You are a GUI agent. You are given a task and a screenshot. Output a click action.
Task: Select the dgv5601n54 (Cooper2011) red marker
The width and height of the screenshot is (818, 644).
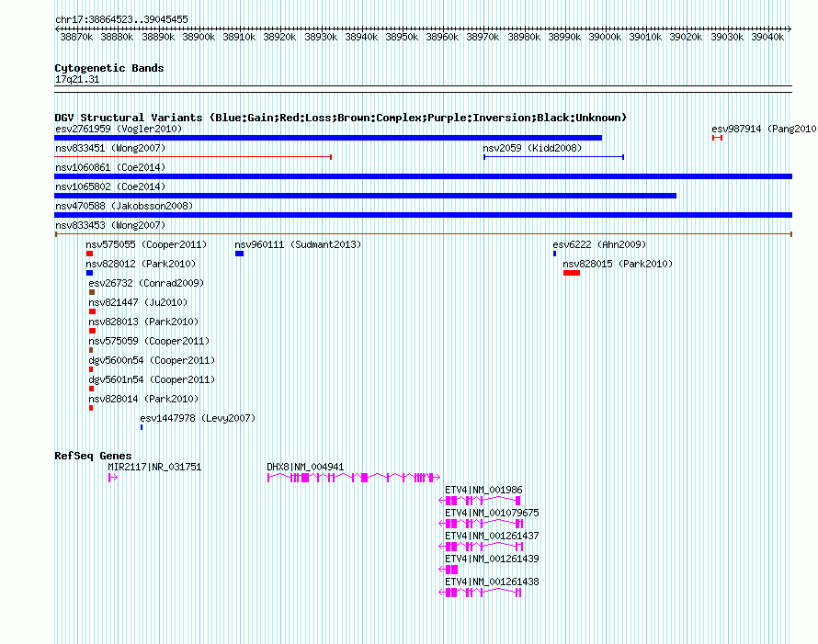click(x=91, y=389)
